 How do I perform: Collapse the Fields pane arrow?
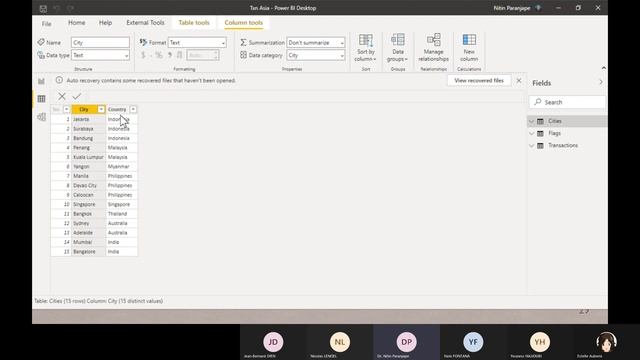coord(601,82)
